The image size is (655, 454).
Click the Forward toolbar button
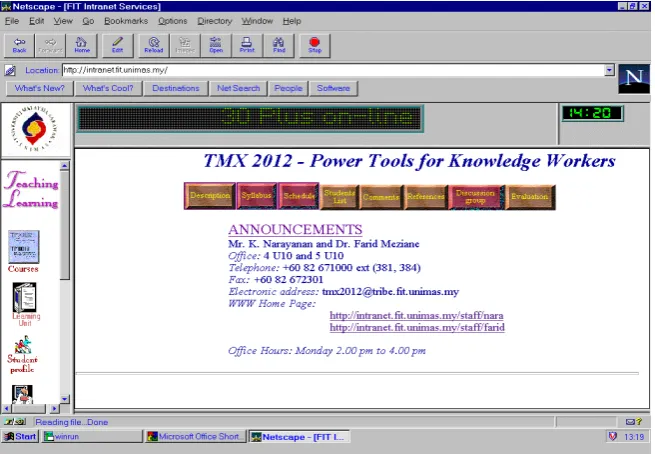coord(50,45)
